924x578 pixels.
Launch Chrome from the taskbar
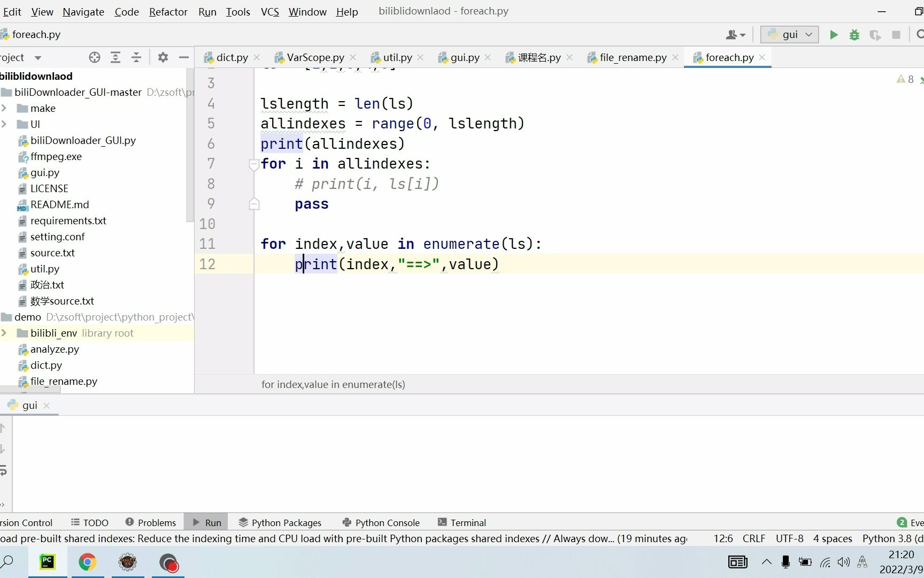(87, 562)
